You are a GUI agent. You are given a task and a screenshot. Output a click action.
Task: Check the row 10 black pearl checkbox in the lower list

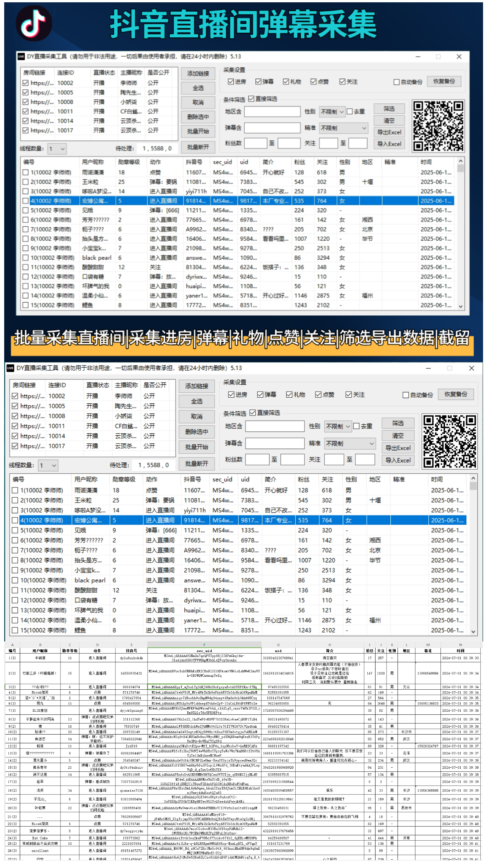click(15, 580)
